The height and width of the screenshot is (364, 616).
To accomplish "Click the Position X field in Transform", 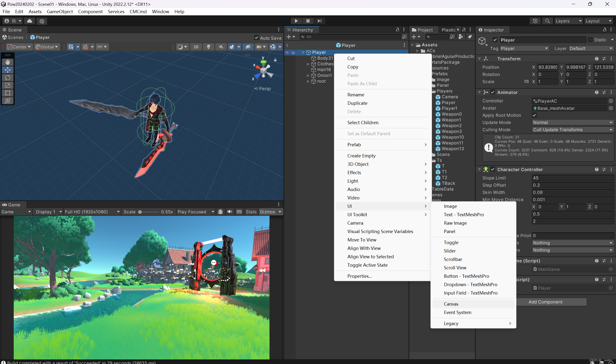I will [548, 67].
